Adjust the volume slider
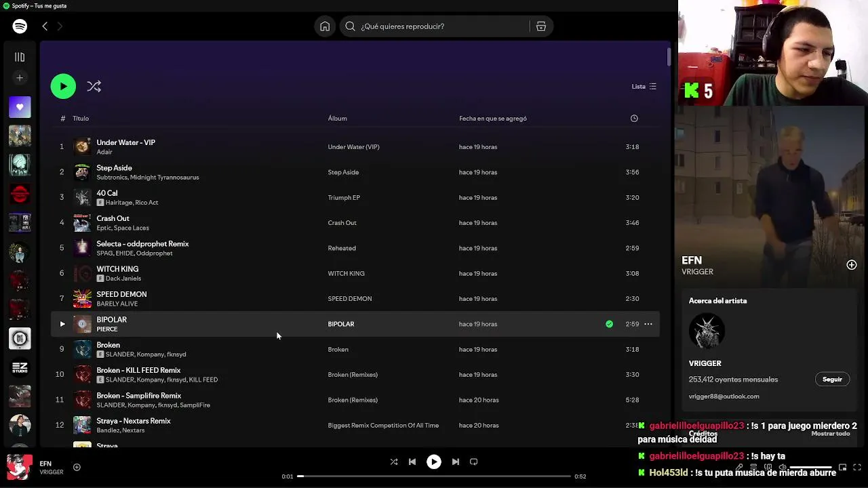Screen dimensions: 868x488 tap(810, 467)
